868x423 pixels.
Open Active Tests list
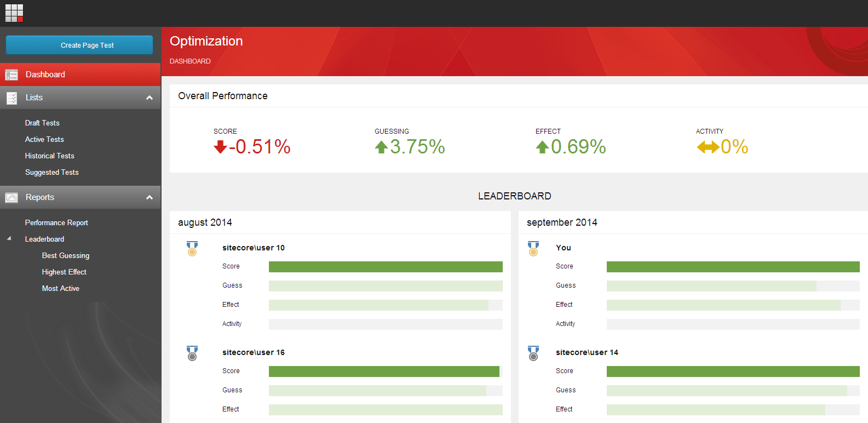point(44,140)
